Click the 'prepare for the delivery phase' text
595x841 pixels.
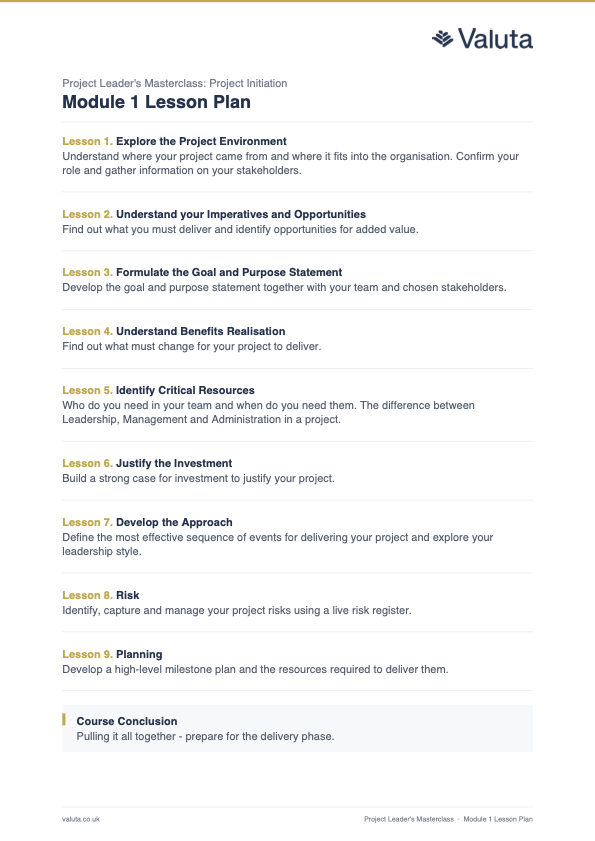260,736
